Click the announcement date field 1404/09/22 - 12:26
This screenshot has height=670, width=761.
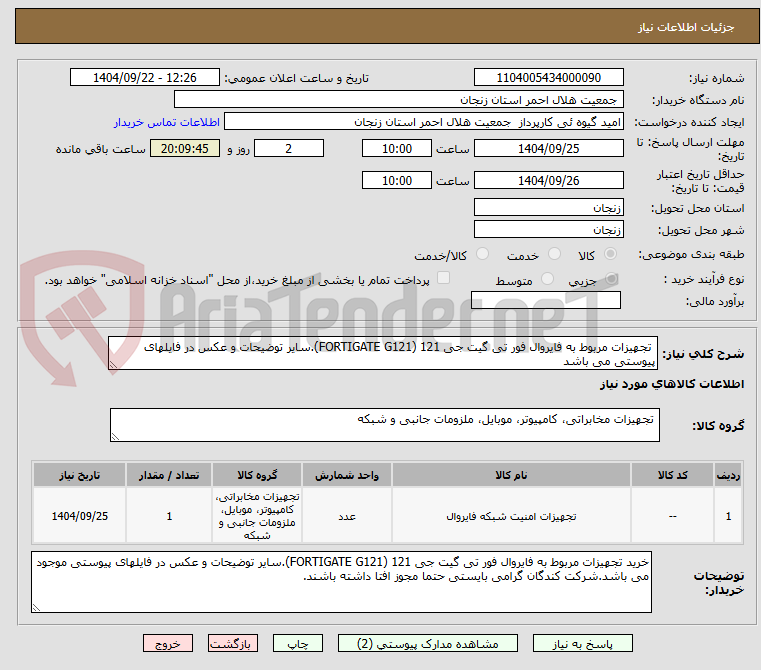pos(145,78)
